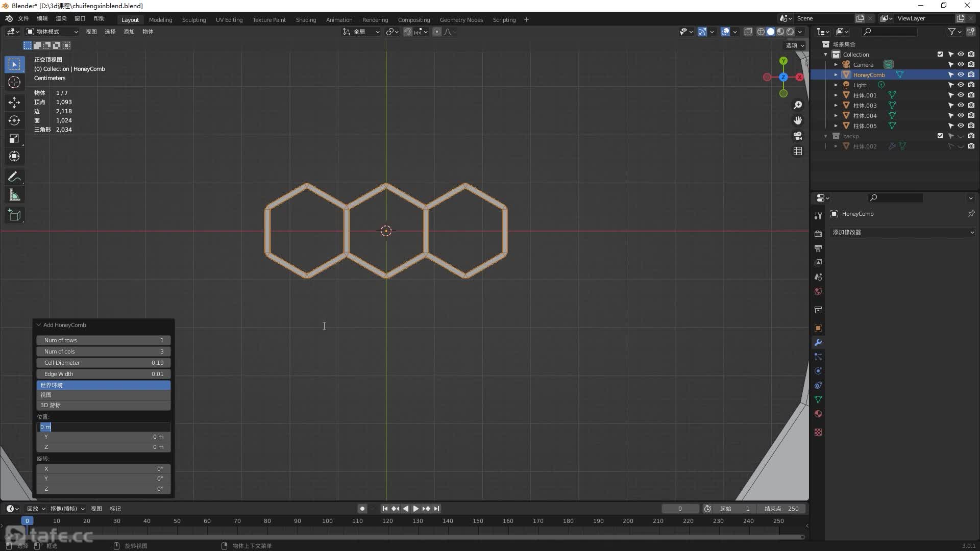Adjust Cell Diameter slider field

[x=104, y=363]
